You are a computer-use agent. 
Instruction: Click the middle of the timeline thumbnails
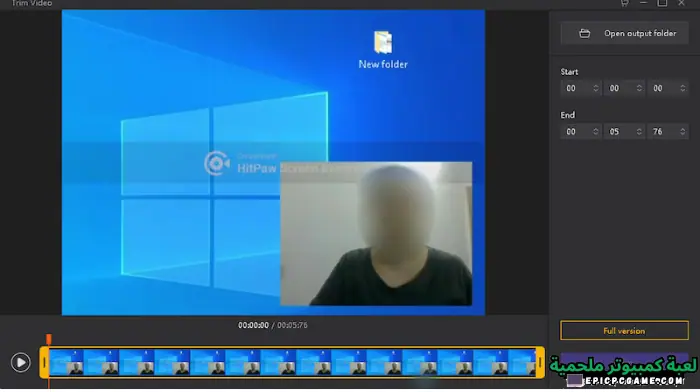click(x=292, y=363)
